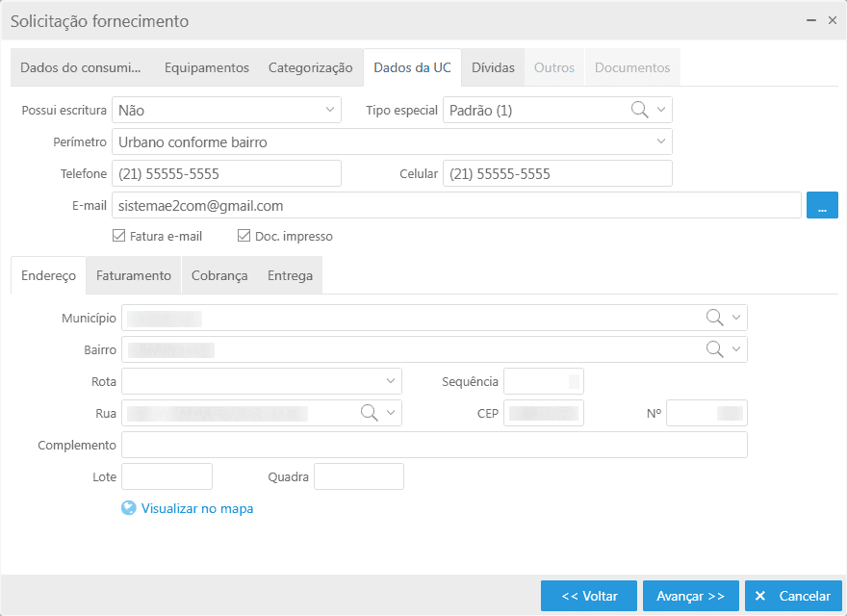Expand the Tipo especial dropdown arrow
This screenshot has width=847, height=616.
coord(661,110)
